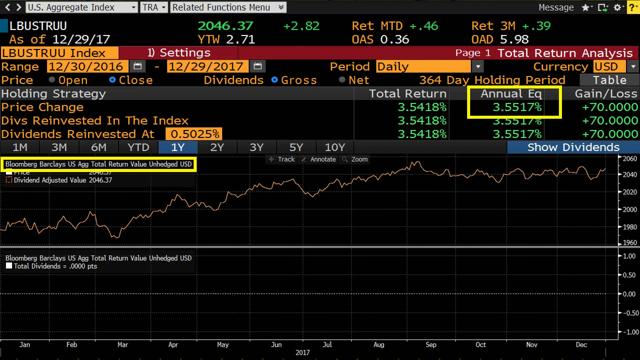The width and height of the screenshot is (640, 360).
Task: Open calendar picker for start date
Action: [x=138, y=66]
